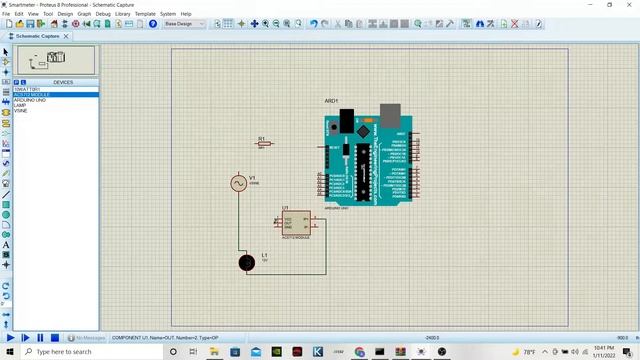Image resolution: width=640 pixels, height=360 pixels.
Task: Select VSINE in the devices list
Action: click(56, 111)
